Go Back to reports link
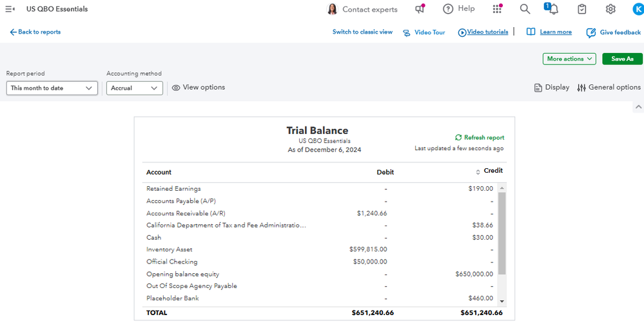 click(35, 32)
